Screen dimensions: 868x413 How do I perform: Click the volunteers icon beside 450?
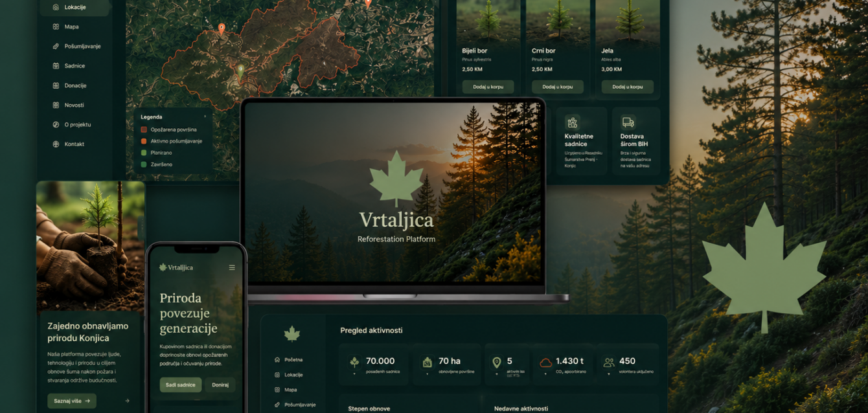[609, 363]
